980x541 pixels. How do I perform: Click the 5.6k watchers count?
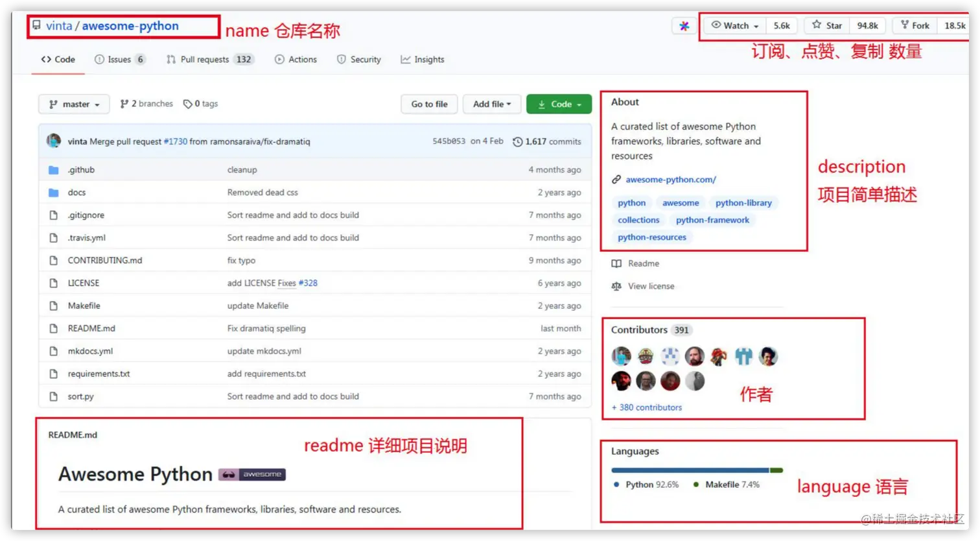coord(782,25)
